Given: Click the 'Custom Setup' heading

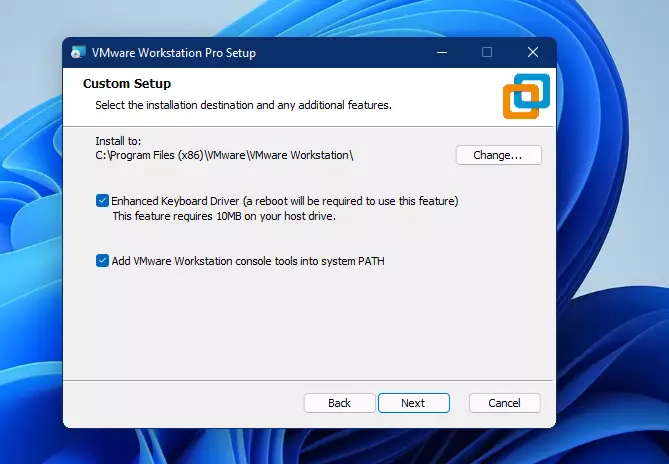Looking at the screenshot, I should click(x=127, y=84).
